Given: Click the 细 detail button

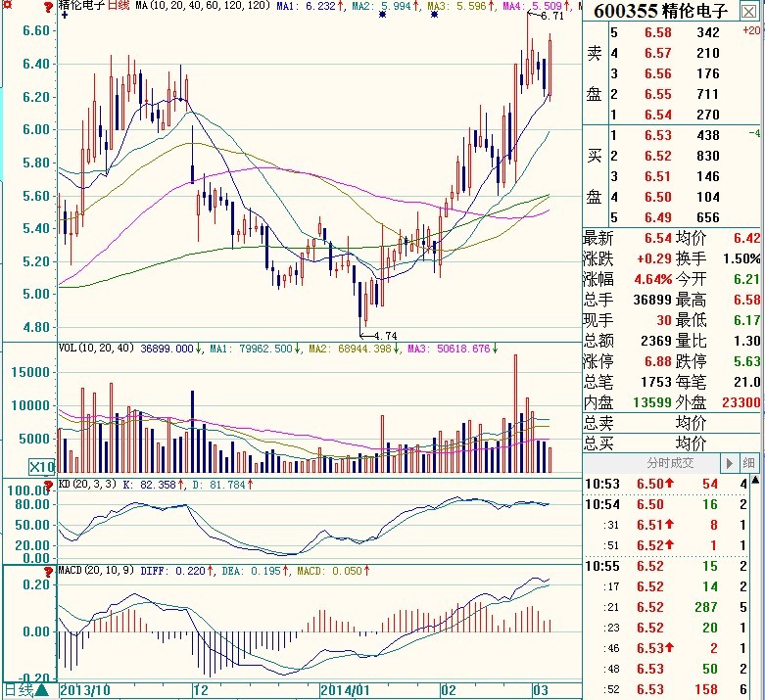Looking at the screenshot, I should tap(749, 463).
